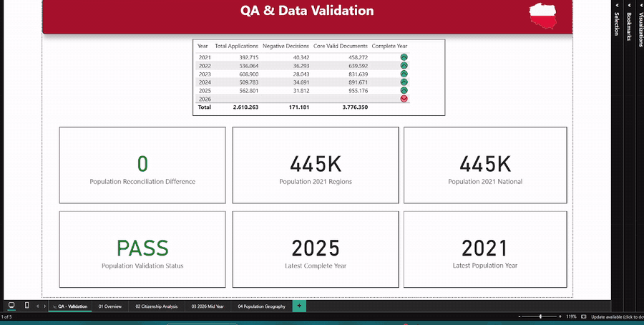Click the previous page tabs arrow

tap(38, 306)
